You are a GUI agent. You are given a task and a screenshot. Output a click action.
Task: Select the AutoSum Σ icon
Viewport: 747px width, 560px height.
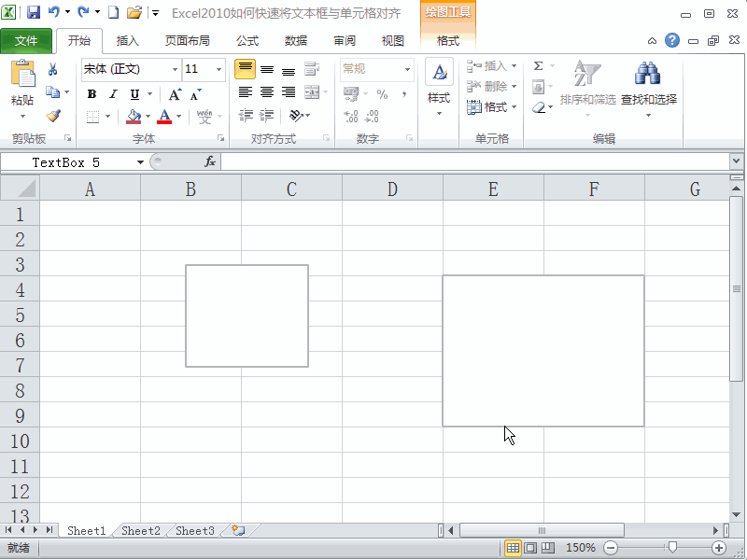tap(539, 65)
